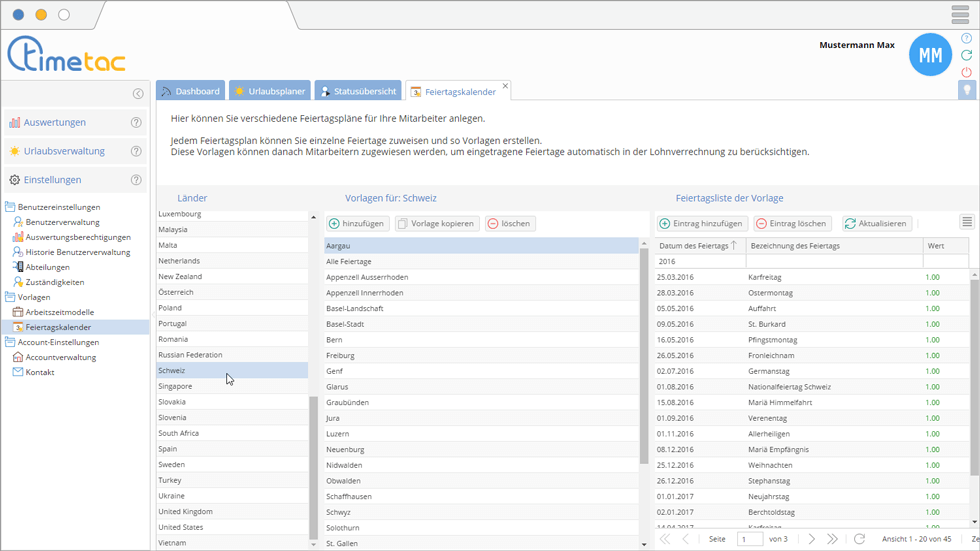
Task: Click the help question mark icon top right
Action: 966,38
